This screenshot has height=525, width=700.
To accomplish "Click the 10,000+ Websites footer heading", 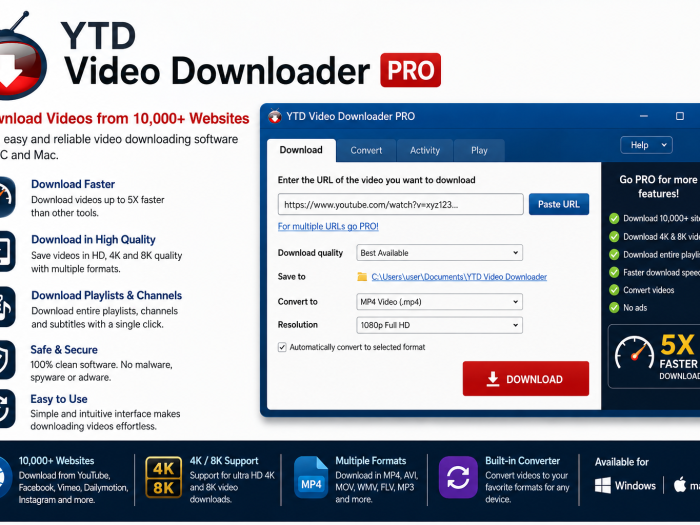I will 56,461.
